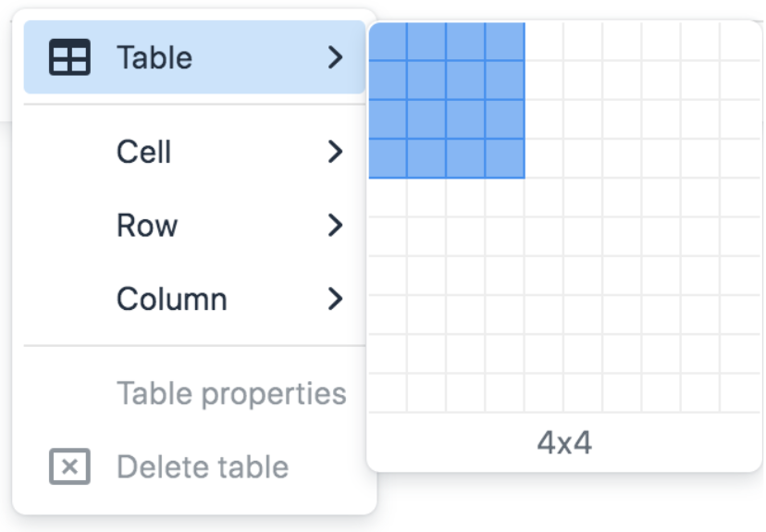Expand the chevron next to Column
Viewport: 766px width, 532px height.
pyautogui.click(x=335, y=300)
